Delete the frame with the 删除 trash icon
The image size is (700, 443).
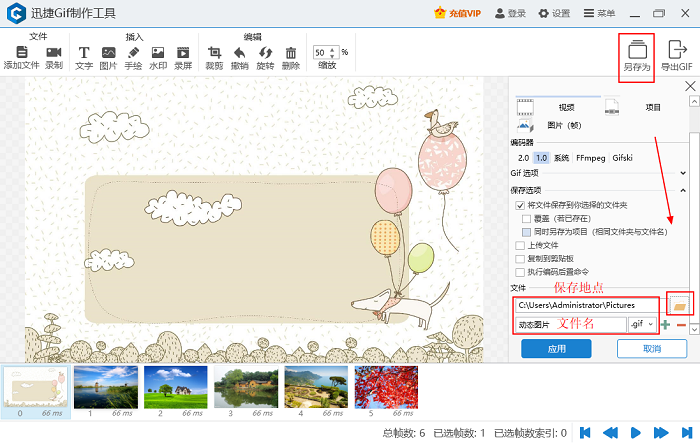click(291, 52)
